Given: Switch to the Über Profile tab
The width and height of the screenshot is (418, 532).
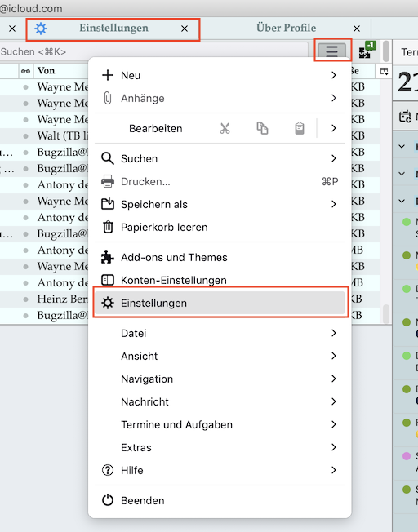Looking at the screenshot, I should (286, 29).
